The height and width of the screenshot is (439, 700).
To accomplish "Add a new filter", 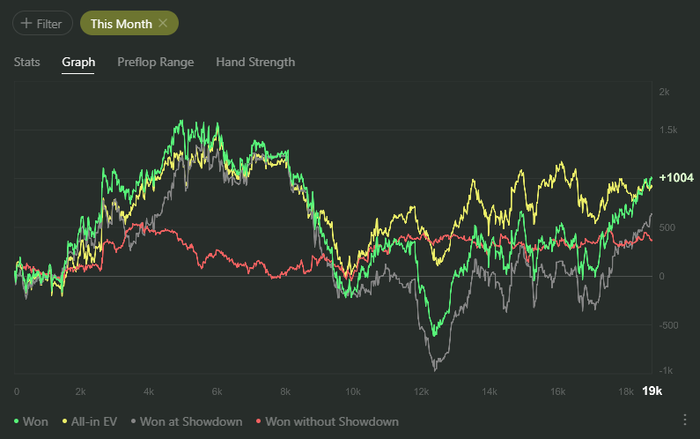I will point(43,23).
